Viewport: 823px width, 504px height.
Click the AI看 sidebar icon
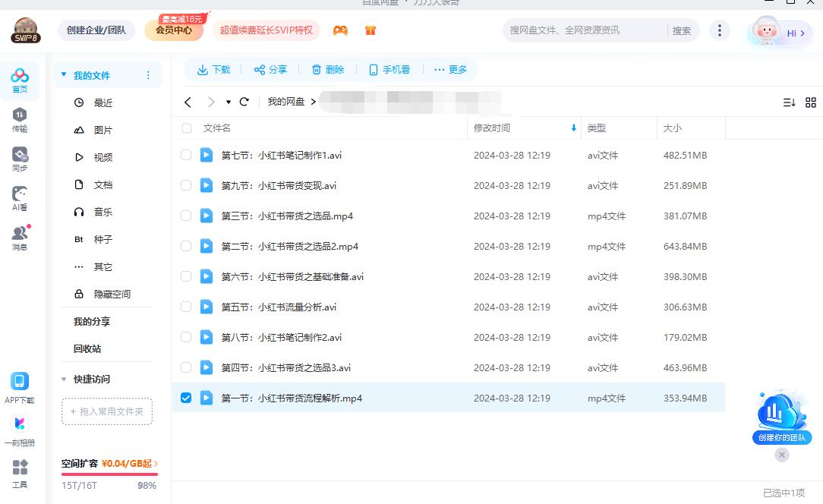coord(20,199)
